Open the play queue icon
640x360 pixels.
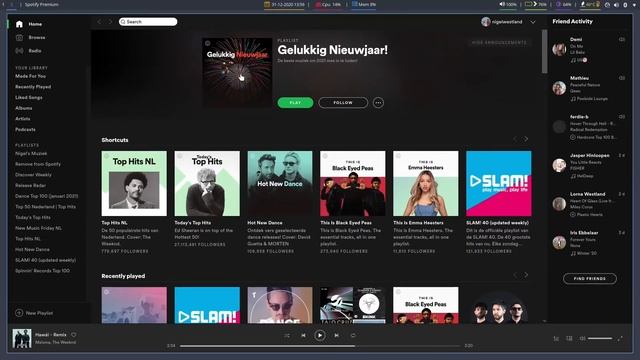coord(556,338)
